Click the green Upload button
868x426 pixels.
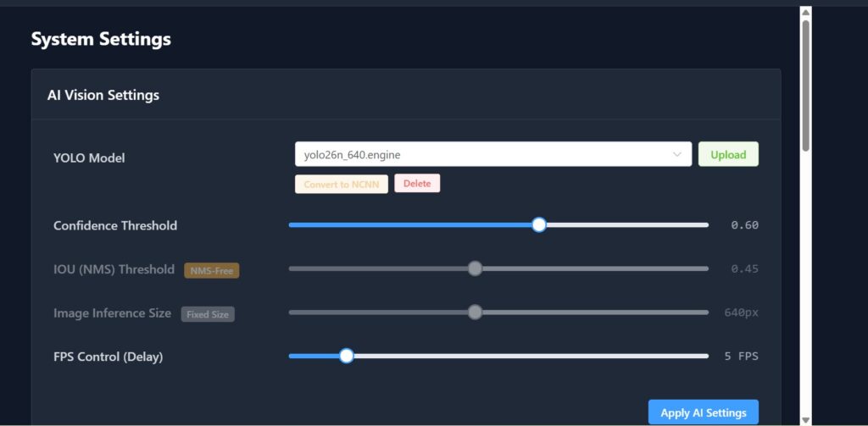coord(728,154)
